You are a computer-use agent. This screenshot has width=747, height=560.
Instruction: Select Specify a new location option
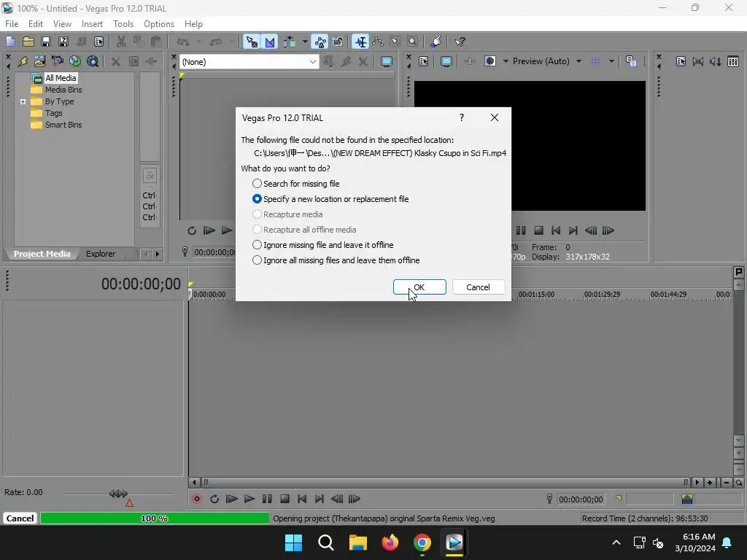(330, 199)
